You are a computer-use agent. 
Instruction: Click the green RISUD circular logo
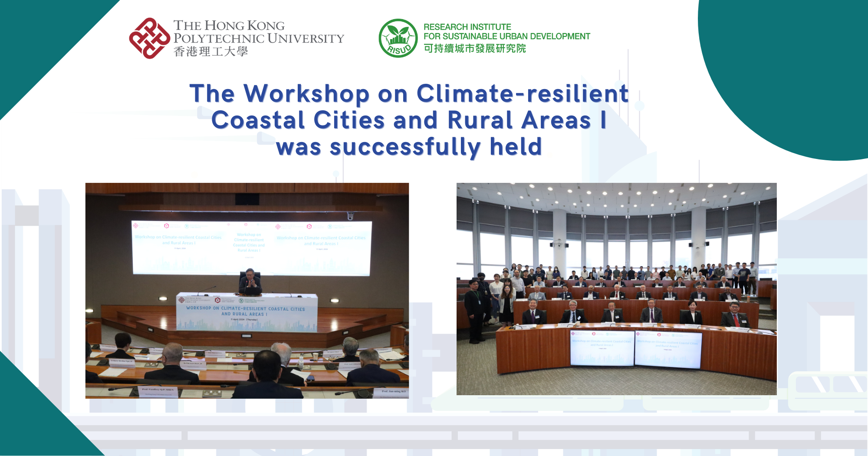point(398,38)
